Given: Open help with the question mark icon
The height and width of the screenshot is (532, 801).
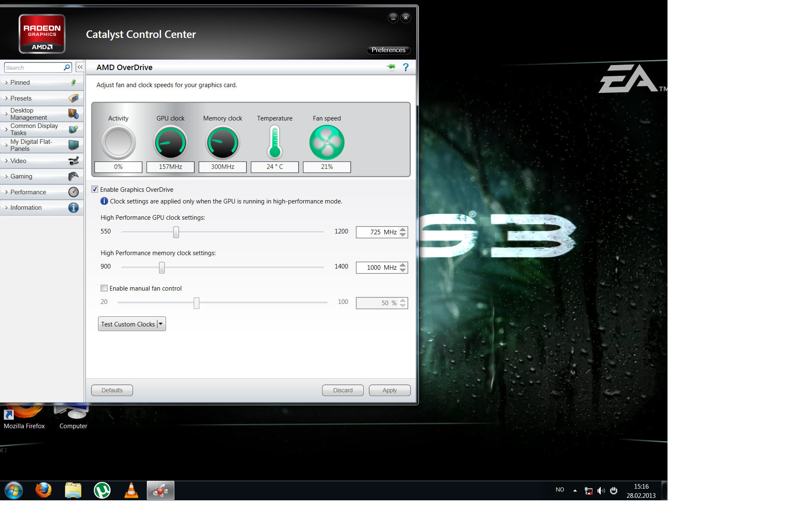Looking at the screenshot, I should tap(406, 67).
